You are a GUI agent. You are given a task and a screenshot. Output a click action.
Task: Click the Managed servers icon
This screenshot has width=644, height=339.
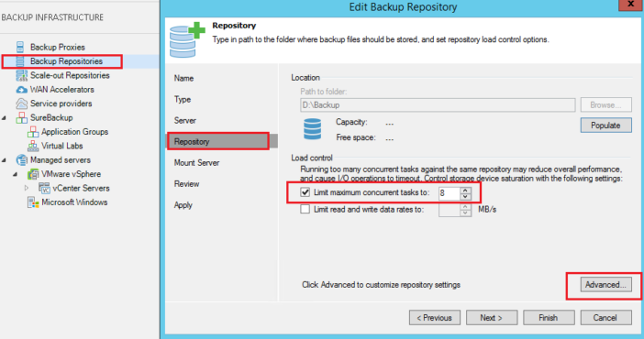click(21, 160)
